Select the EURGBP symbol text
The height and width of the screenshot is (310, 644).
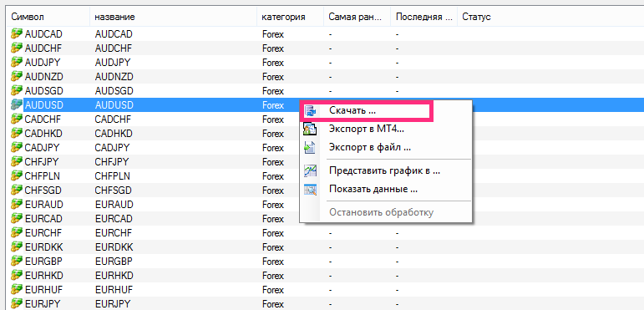43,262
